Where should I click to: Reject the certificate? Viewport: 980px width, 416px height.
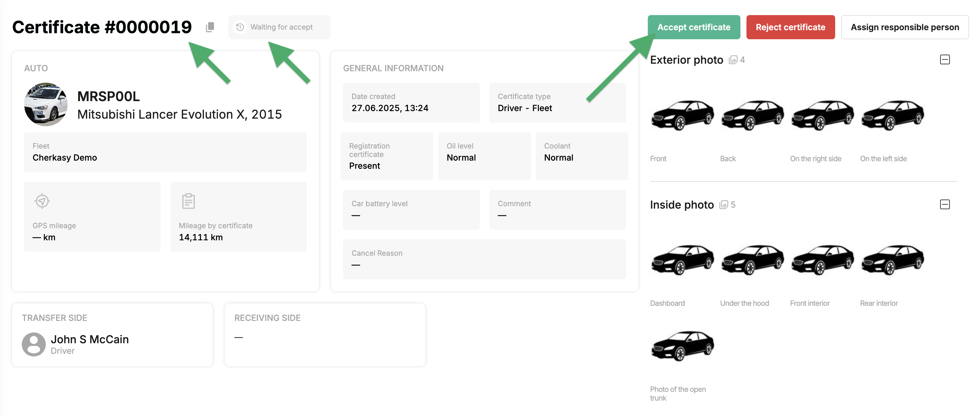tap(791, 27)
